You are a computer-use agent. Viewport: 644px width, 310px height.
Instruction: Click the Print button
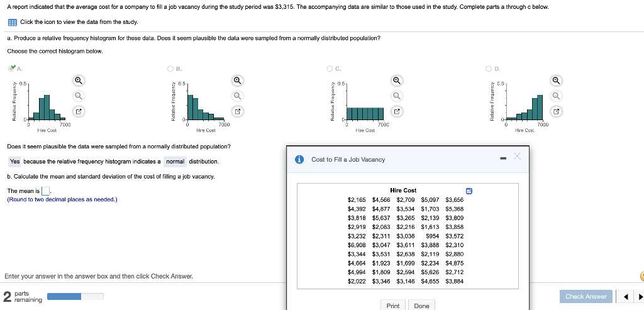point(393,306)
